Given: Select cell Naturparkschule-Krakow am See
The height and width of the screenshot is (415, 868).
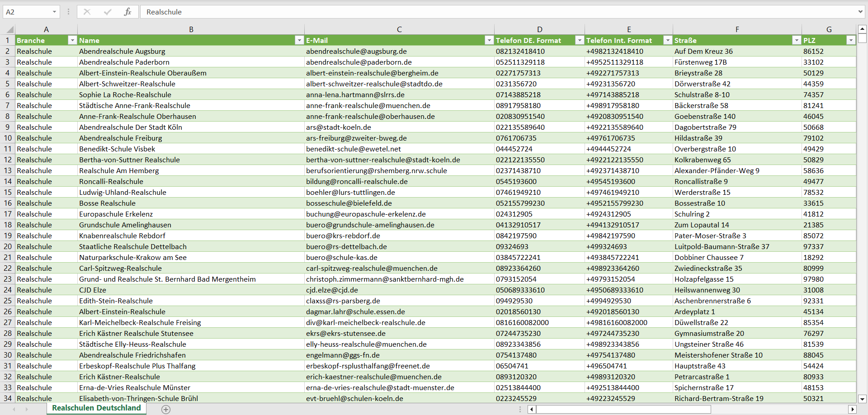Looking at the screenshot, I should (191, 257).
